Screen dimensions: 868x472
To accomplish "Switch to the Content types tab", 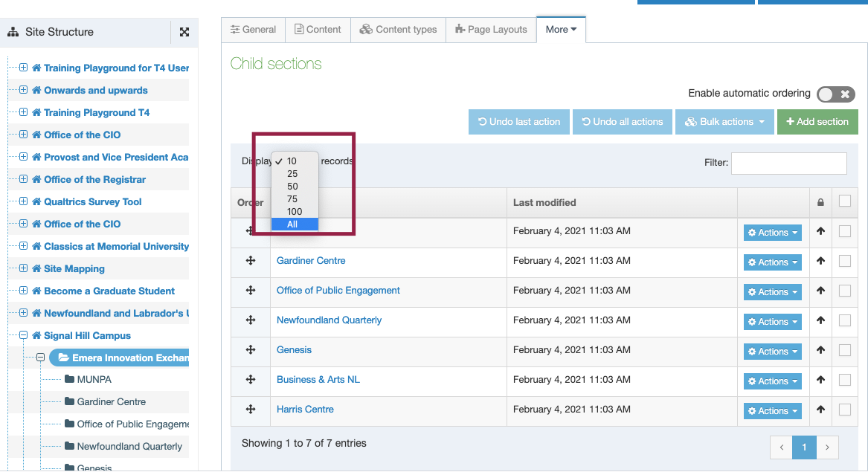I will click(398, 29).
